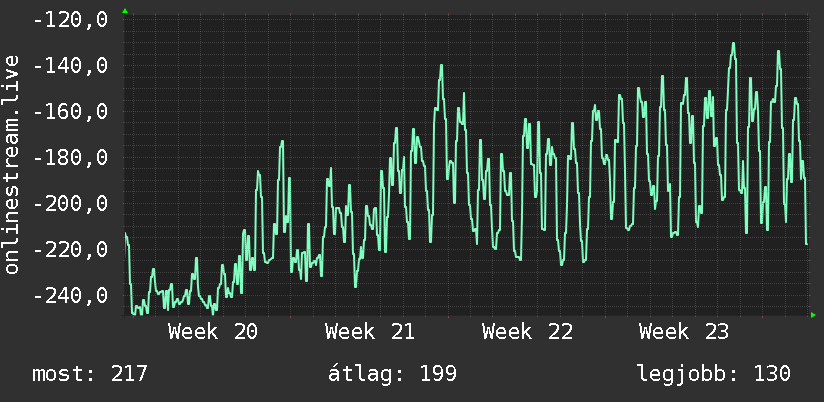Viewport: 824px width, 402px height.
Task: Click the -120,0 y-axis label
Action: [70, 20]
